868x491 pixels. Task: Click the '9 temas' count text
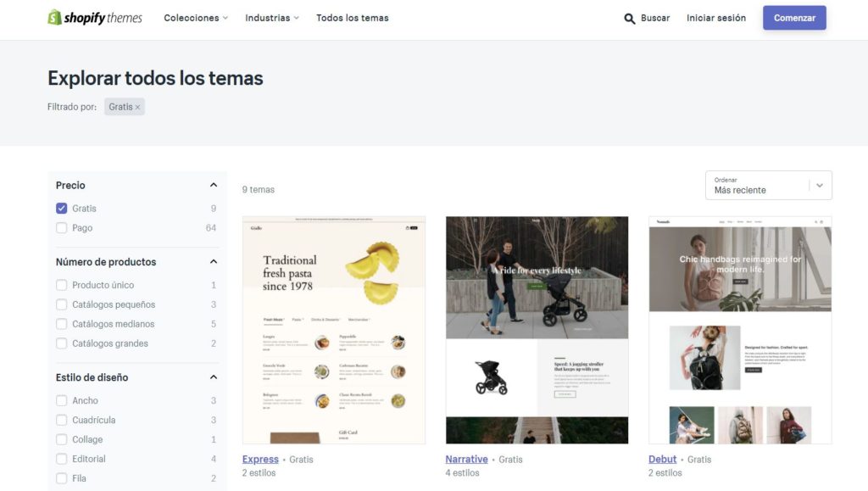tap(258, 189)
